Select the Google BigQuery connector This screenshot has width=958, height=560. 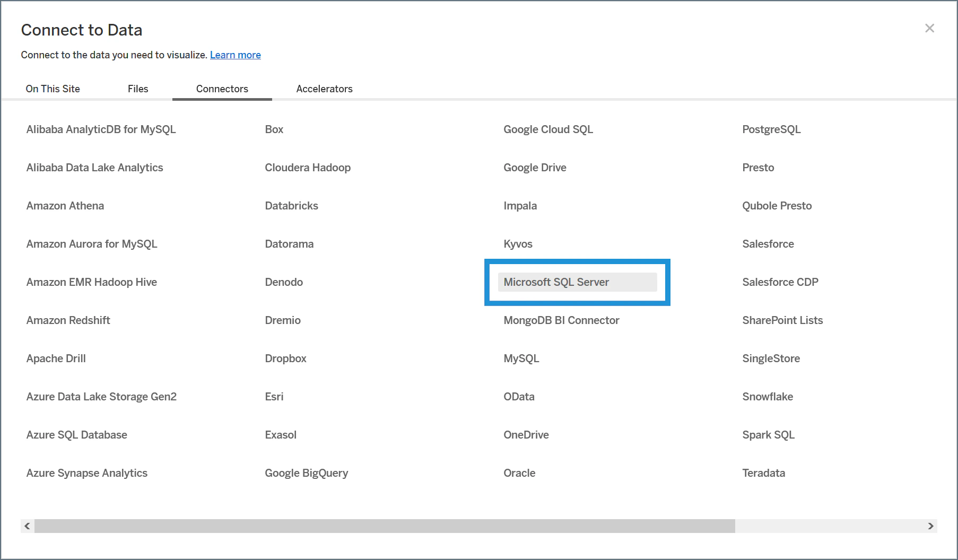point(306,472)
